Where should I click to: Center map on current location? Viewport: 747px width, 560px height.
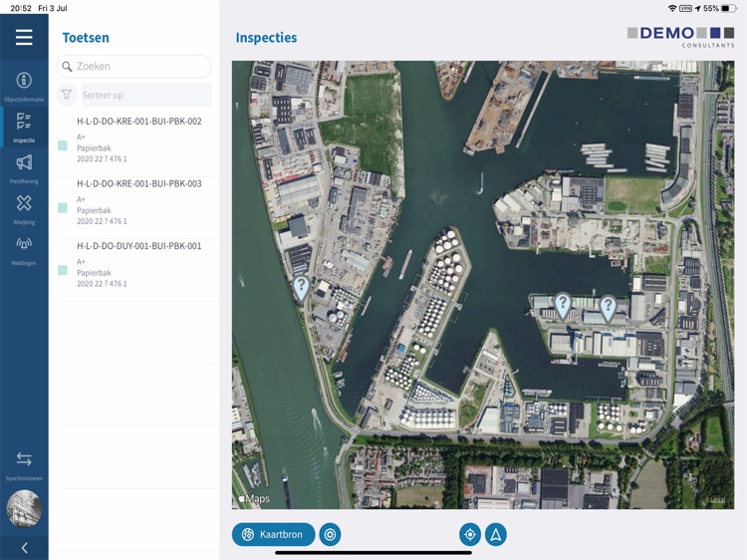click(470, 534)
